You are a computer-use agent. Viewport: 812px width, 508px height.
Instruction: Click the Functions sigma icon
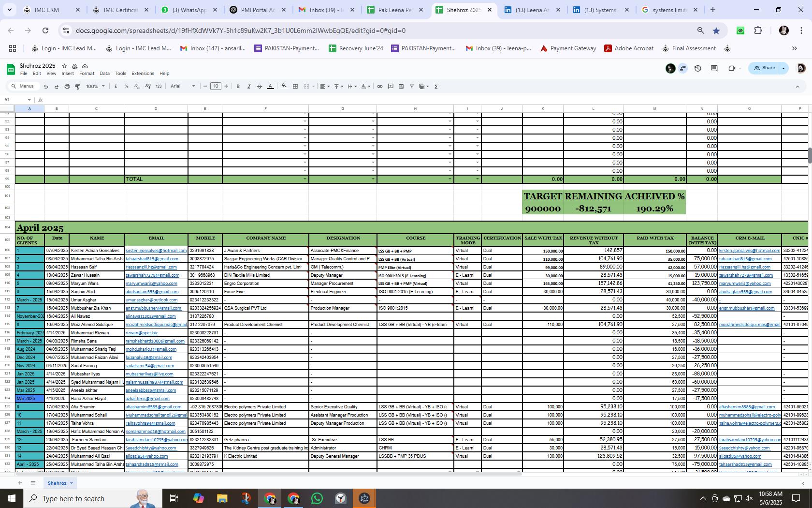[x=436, y=87]
